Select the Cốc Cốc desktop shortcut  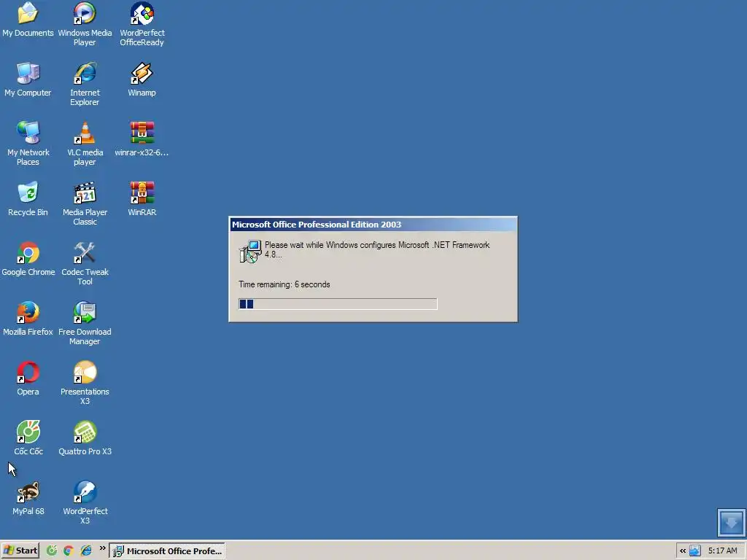(x=28, y=438)
